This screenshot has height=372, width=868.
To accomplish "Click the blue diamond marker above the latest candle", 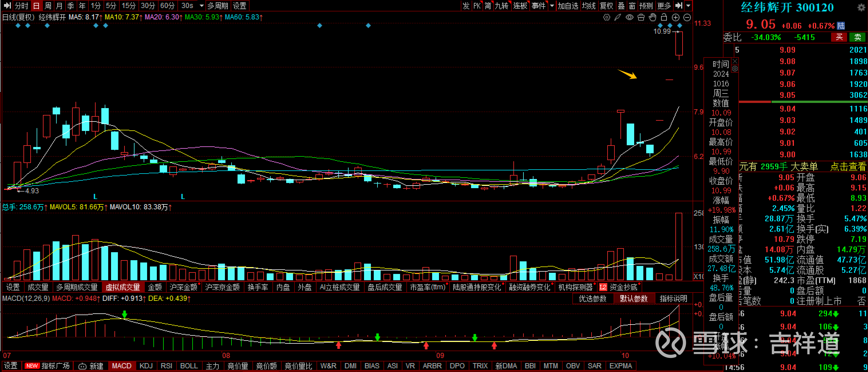I will pos(679,25).
